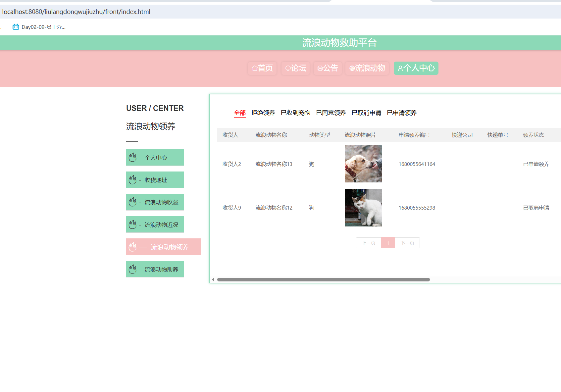Click the browser address bar URL
This screenshot has width=561, height=392.
pos(76,12)
